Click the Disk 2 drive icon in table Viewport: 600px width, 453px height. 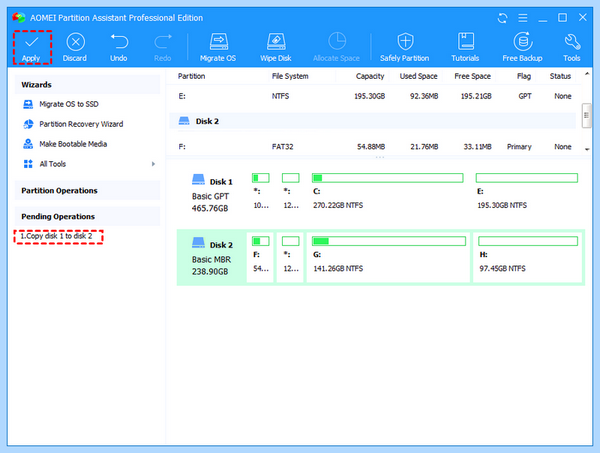[x=184, y=121]
